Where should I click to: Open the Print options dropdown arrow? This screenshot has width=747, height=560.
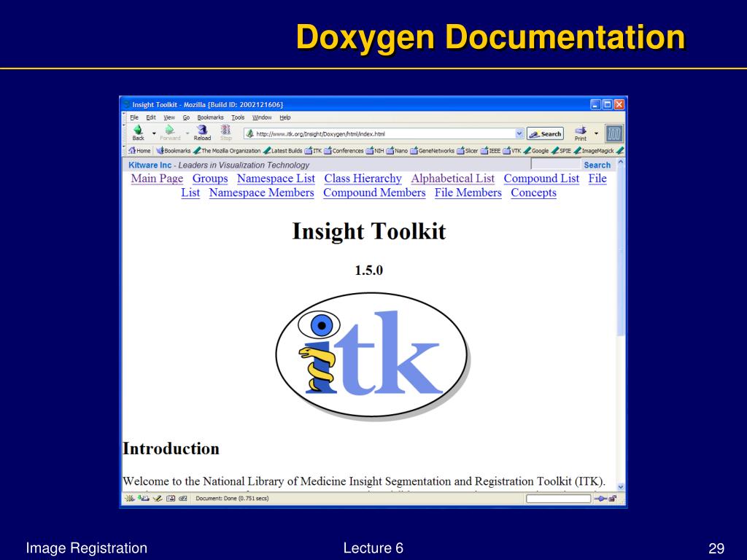[x=596, y=133]
